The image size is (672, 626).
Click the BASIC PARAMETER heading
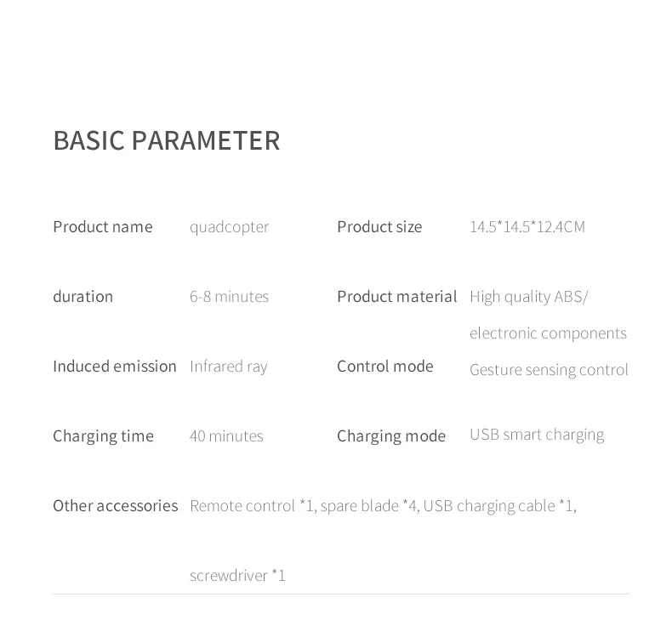(x=166, y=140)
